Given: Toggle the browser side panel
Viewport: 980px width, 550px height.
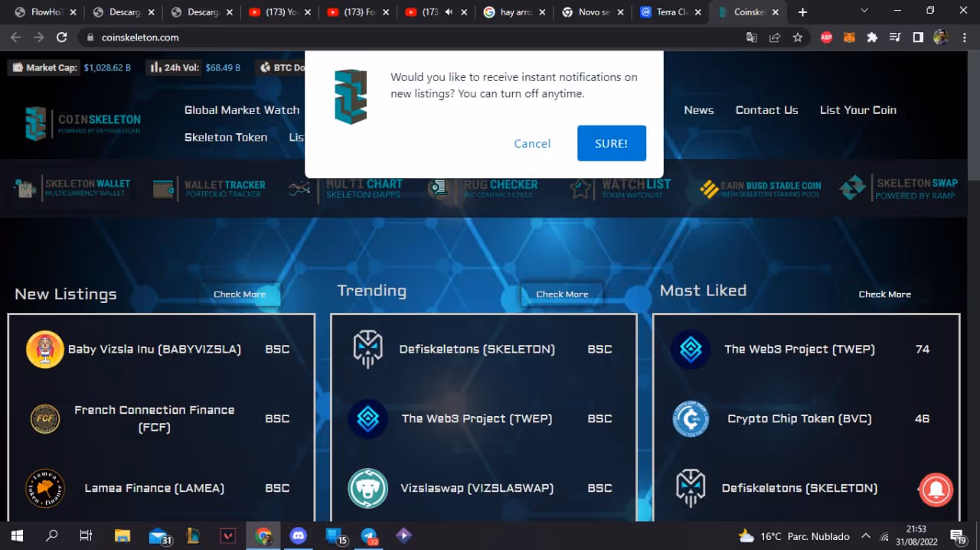Looking at the screenshot, I should pyautogui.click(x=917, y=37).
